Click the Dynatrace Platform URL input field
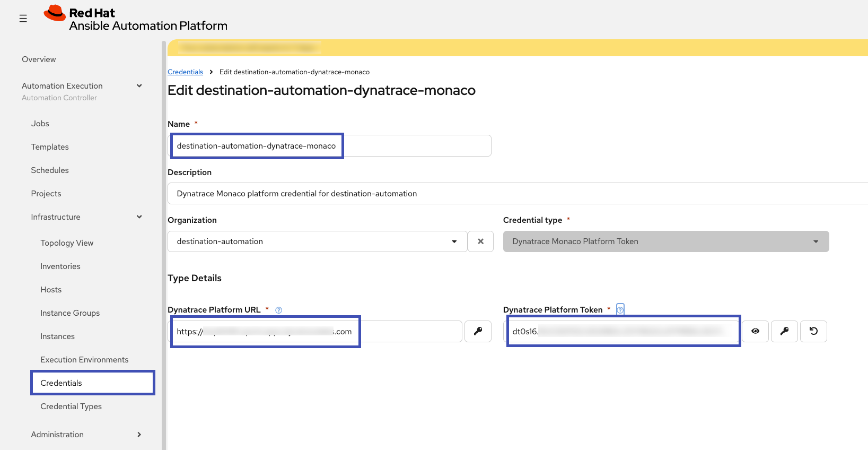This screenshot has height=450, width=868. pyautogui.click(x=315, y=332)
